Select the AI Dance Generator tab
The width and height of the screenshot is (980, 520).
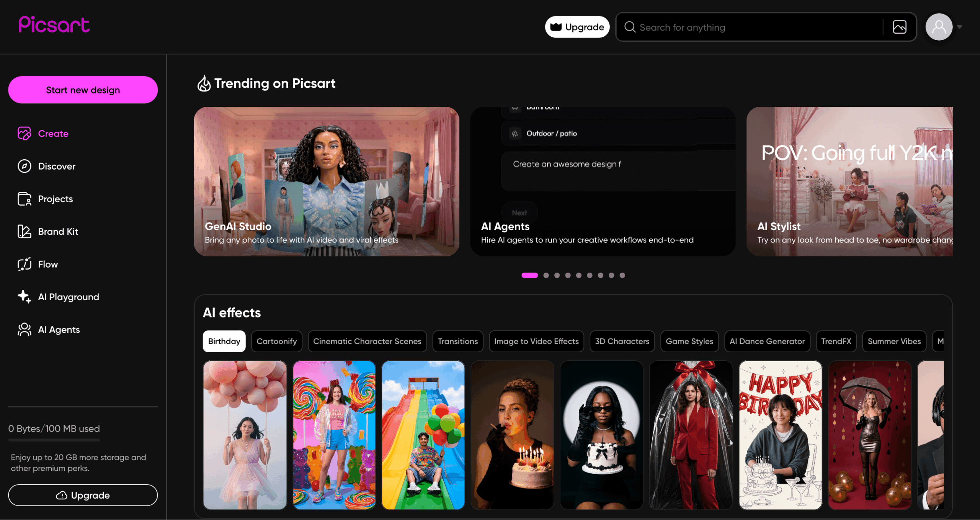pyautogui.click(x=767, y=341)
